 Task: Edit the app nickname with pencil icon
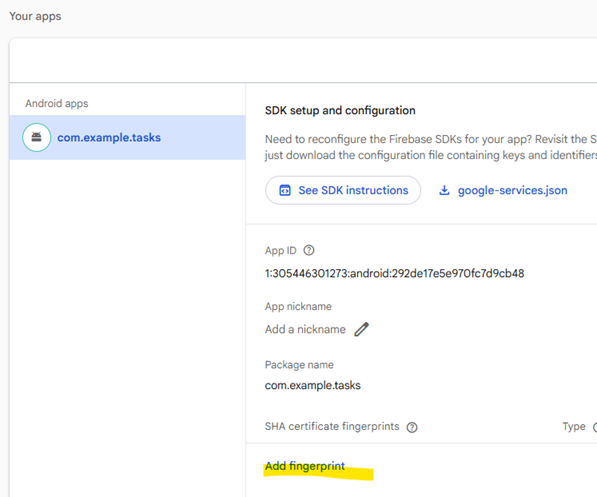[362, 329]
